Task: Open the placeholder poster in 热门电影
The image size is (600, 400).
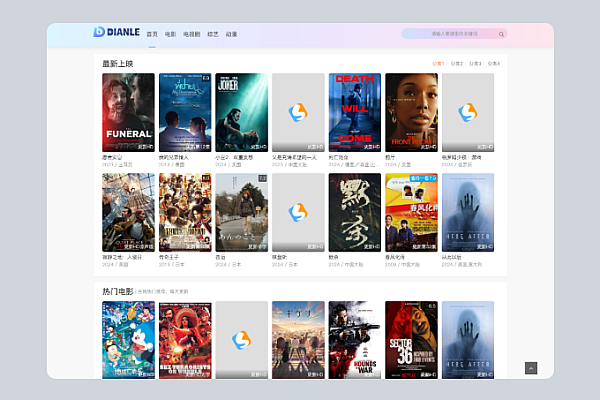Action: click(242, 340)
